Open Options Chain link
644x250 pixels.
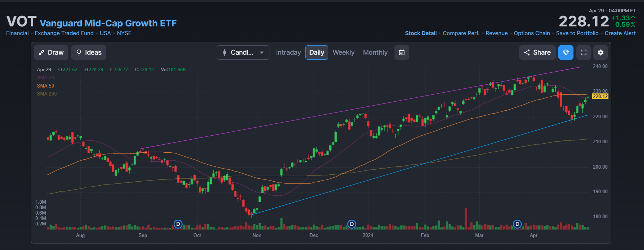(x=532, y=33)
